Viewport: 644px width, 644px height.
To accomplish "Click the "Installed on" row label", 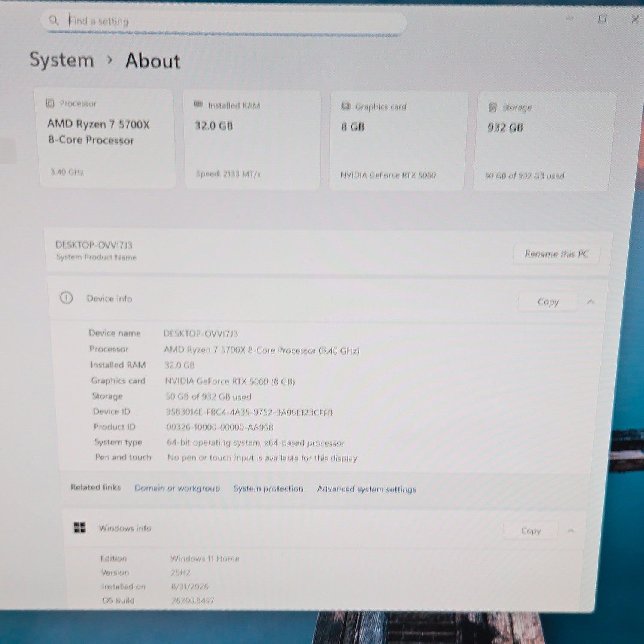I will [x=124, y=586].
